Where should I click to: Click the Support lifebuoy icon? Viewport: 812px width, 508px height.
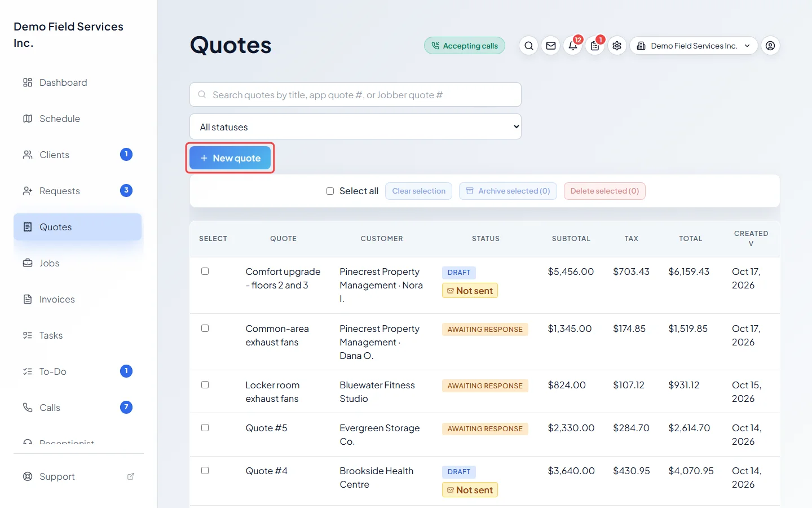point(28,476)
